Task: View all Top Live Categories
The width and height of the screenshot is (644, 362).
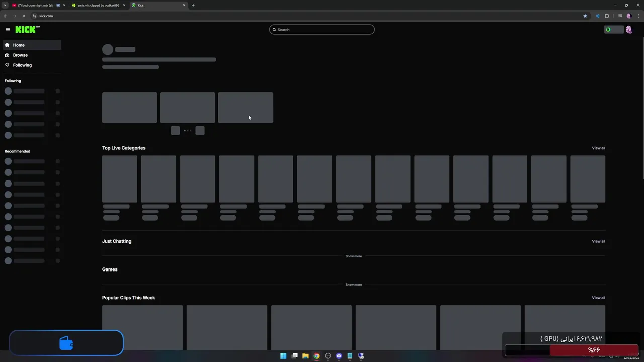Action: (x=598, y=148)
